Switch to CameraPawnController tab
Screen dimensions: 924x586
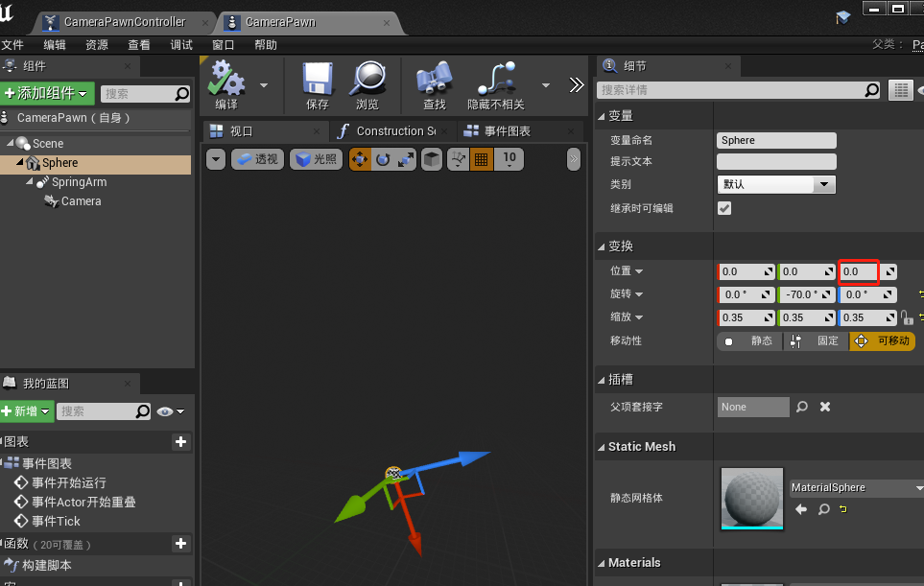point(125,22)
